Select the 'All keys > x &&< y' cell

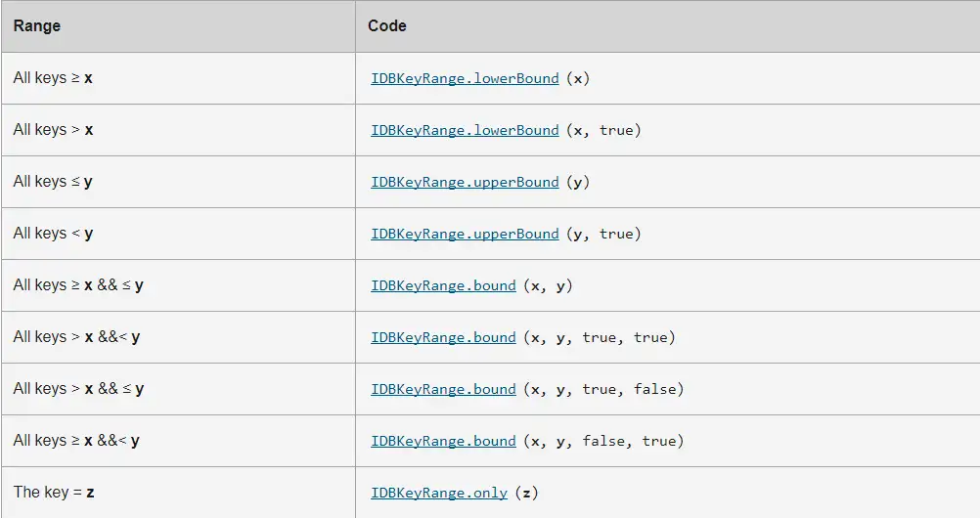click(178, 337)
